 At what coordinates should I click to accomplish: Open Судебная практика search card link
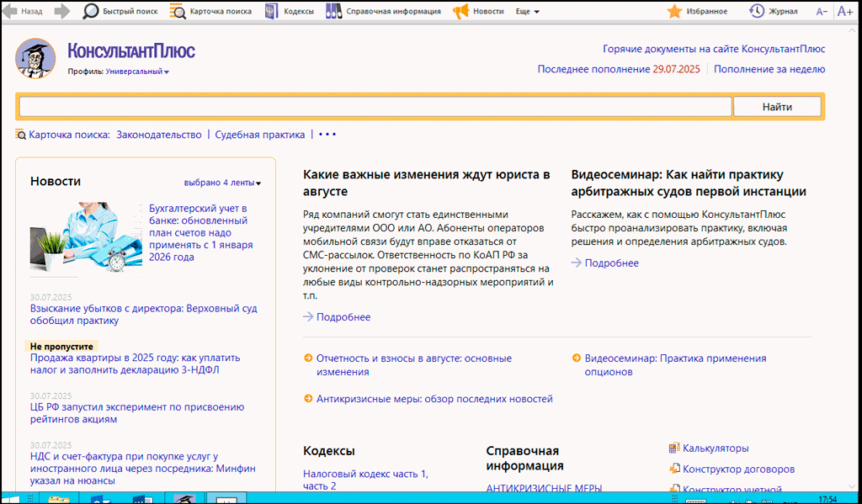260,135
